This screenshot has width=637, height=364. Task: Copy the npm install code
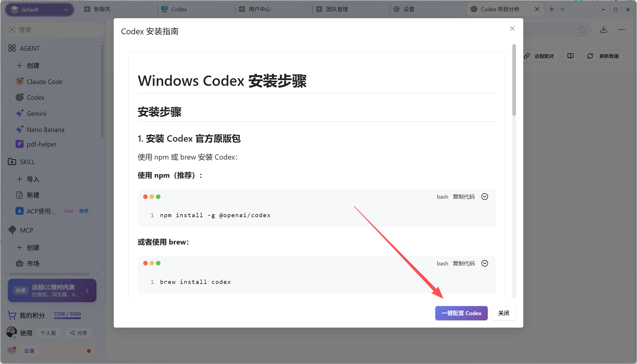463,197
